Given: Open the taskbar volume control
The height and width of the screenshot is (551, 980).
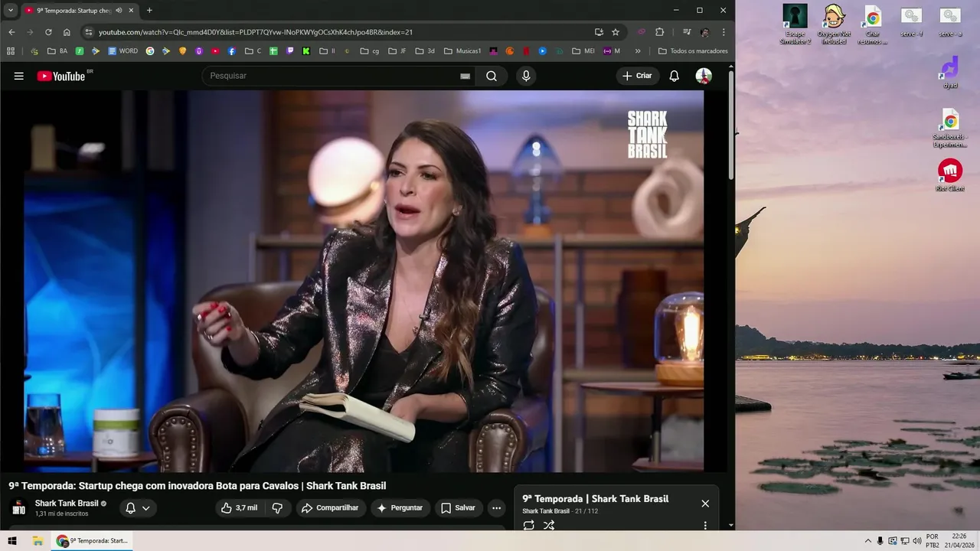Looking at the screenshot, I should click(x=917, y=541).
